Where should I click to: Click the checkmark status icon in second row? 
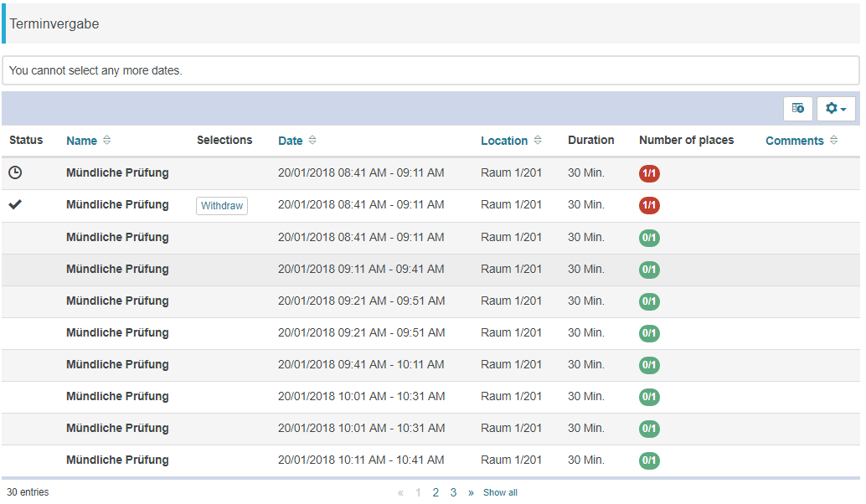tap(15, 204)
